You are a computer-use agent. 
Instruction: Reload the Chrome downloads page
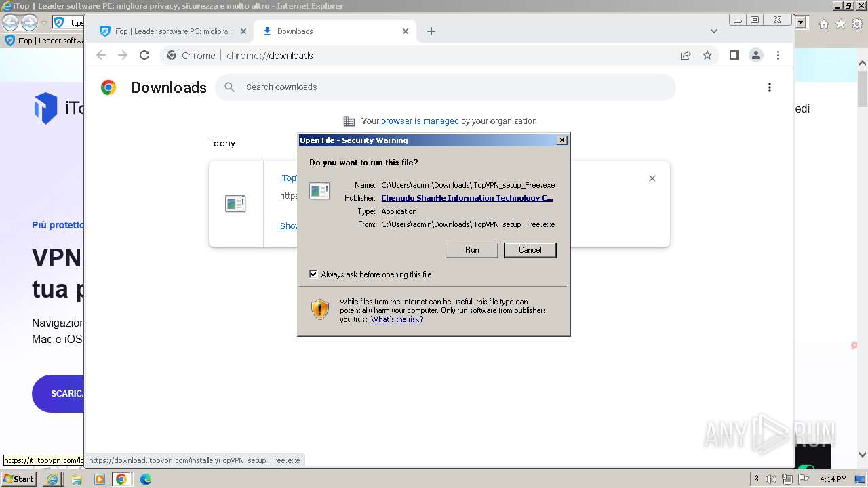144,56
